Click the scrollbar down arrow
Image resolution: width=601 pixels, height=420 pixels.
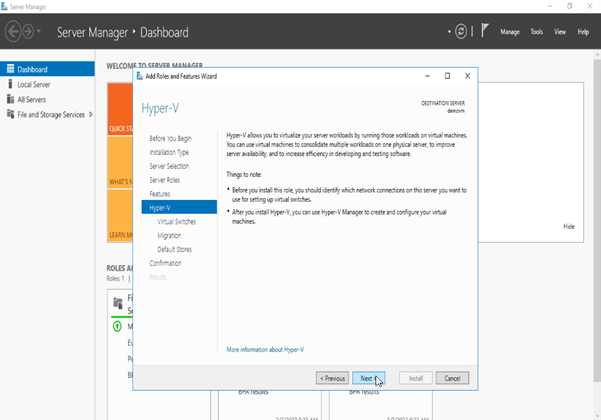coord(597,416)
